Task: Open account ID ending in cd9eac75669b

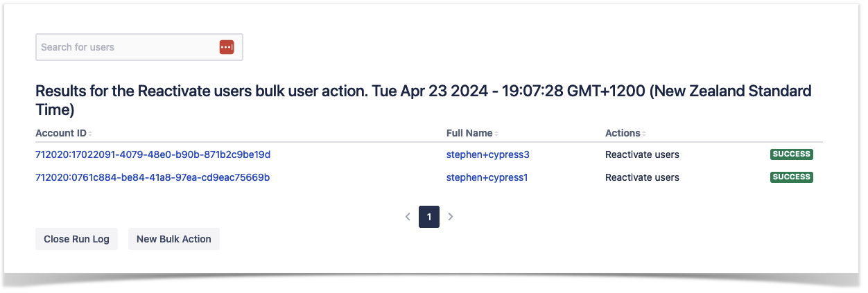Action: pos(153,177)
